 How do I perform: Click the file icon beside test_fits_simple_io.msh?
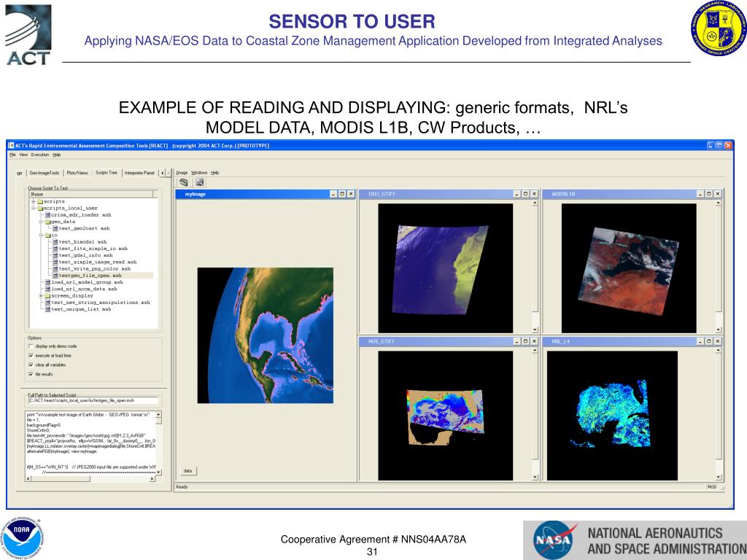click(x=55, y=249)
